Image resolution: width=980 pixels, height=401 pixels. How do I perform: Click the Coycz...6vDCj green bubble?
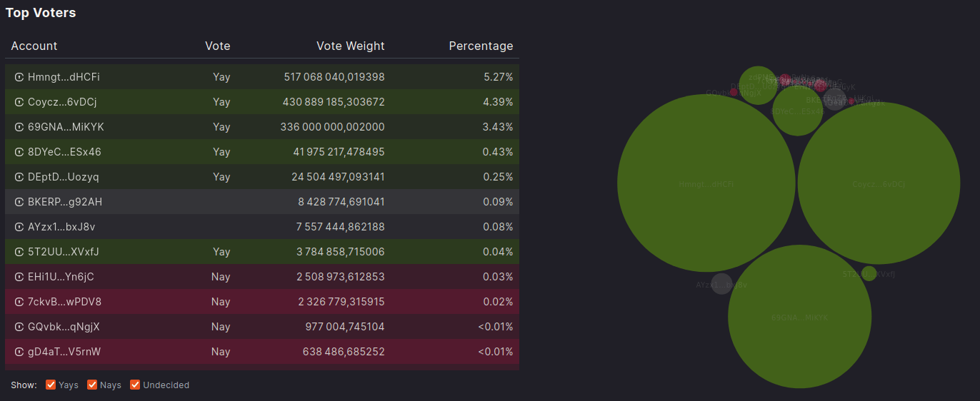tap(879, 183)
